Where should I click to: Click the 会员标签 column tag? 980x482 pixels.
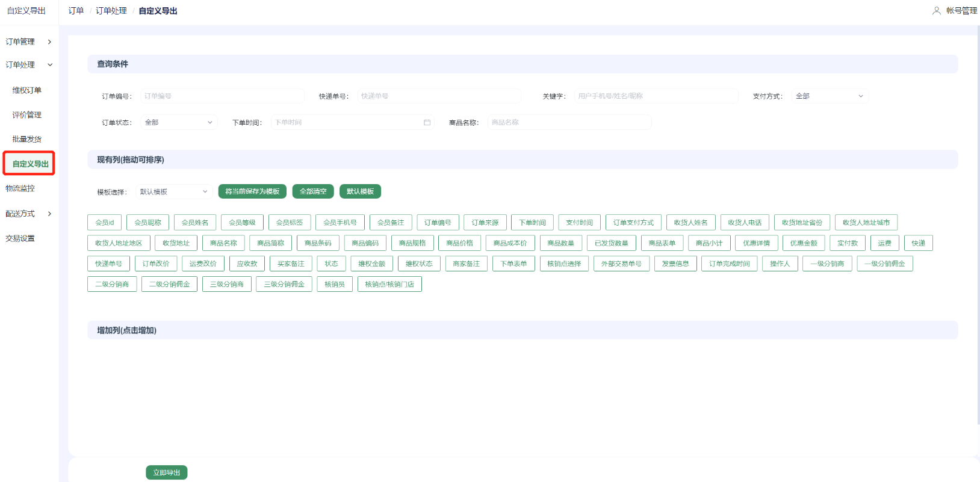click(290, 223)
